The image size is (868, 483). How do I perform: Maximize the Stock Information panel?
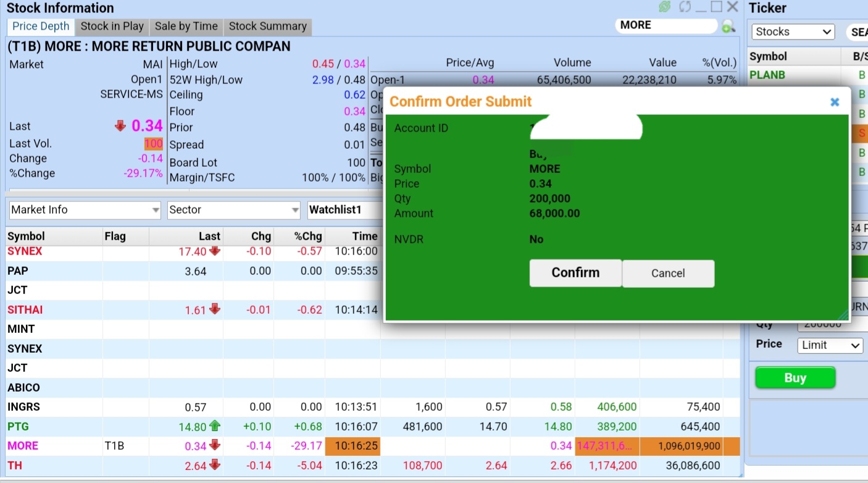716,7
